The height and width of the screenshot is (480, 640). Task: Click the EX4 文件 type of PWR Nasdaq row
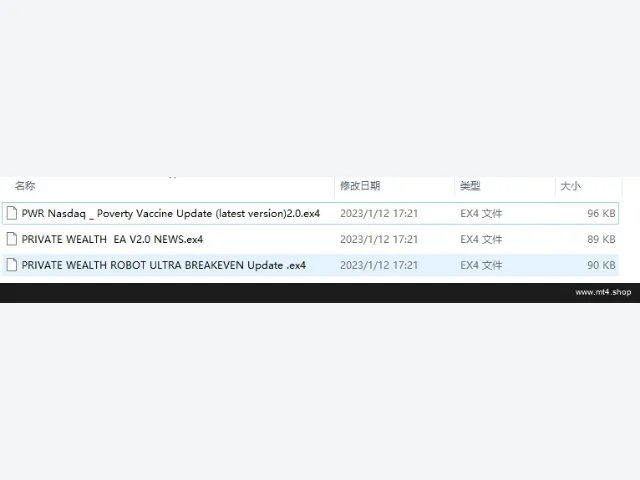click(x=481, y=213)
